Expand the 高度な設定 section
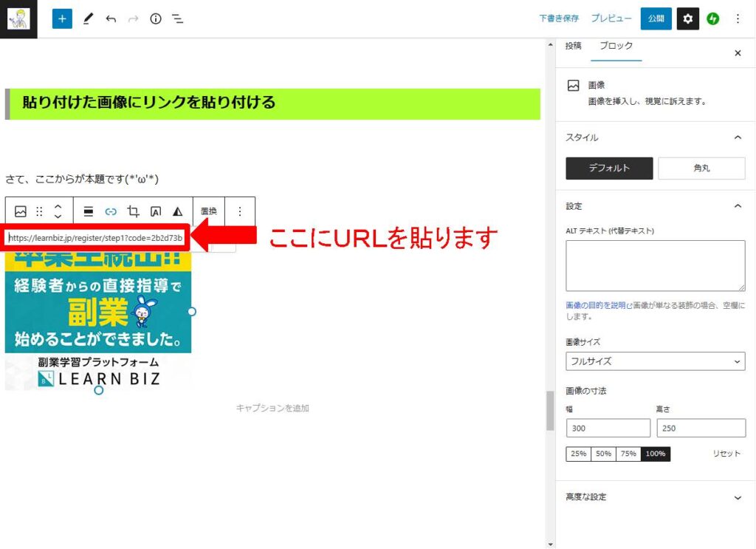Image resolution: width=756 pixels, height=549 pixels. 655,497
